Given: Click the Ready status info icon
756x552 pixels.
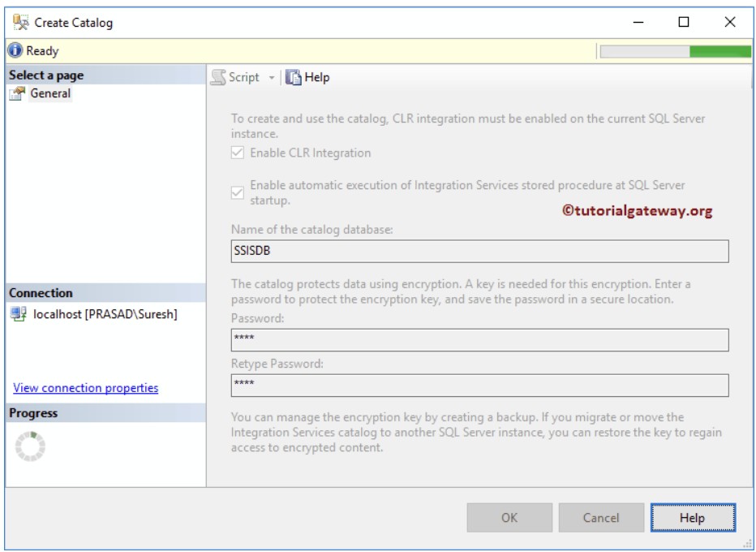Looking at the screenshot, I should pyautogui.click(x=15, y=50).
